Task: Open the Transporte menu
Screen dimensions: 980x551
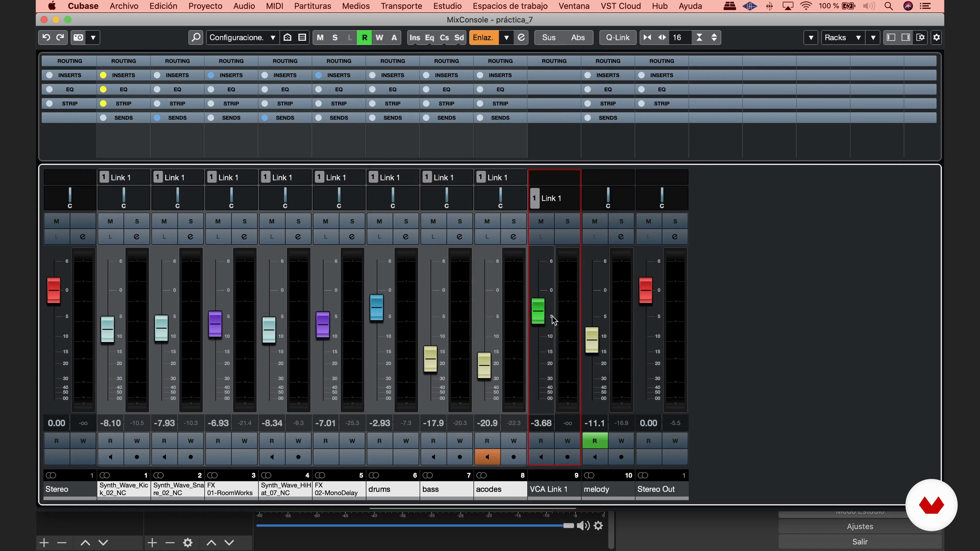Action: [x=401, y=6]
